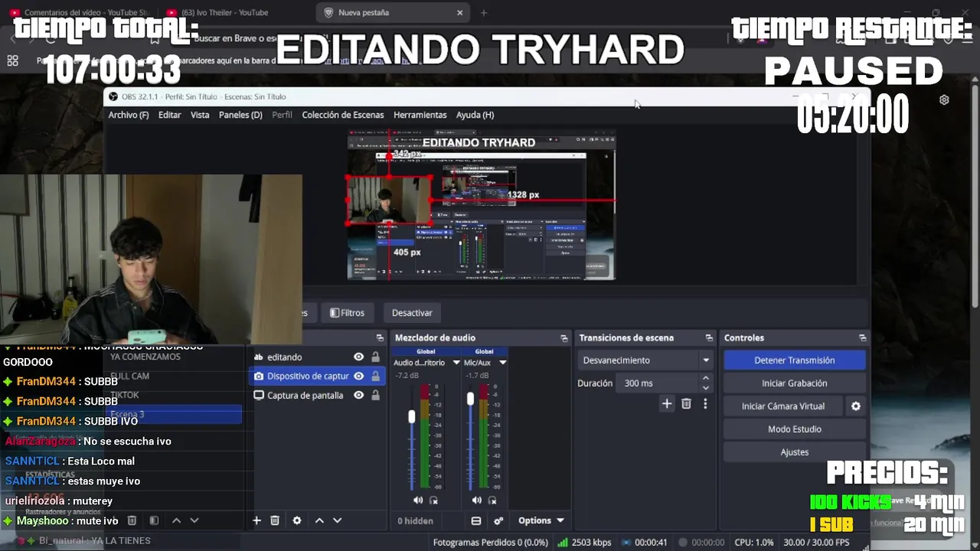Viewport: 980px width, 551px height.
Task: Undock the sources panel
Action: [x=380, y=337]
